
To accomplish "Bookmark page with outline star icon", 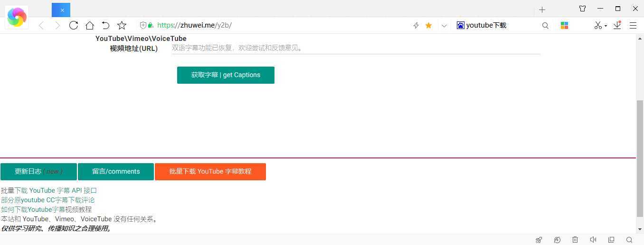I will 122,25.
